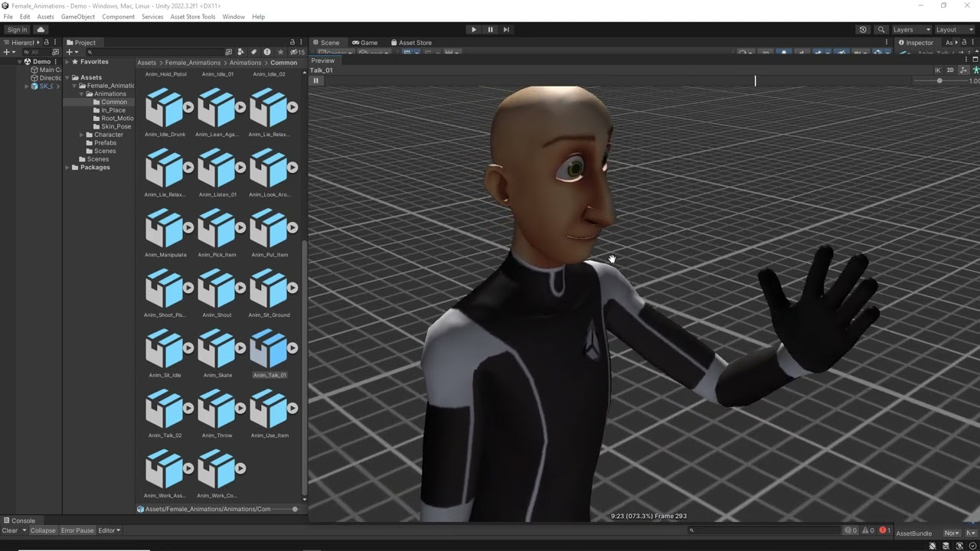Screen dimensions: 980x551
Task: Select the Scene tab
Action: [326, 43]
